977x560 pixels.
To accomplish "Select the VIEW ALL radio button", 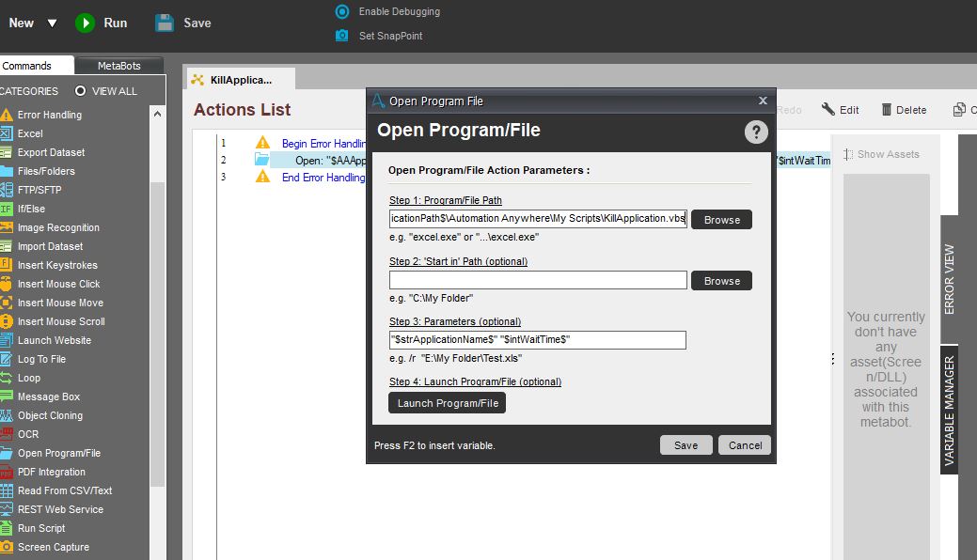I will click(80, 91).
